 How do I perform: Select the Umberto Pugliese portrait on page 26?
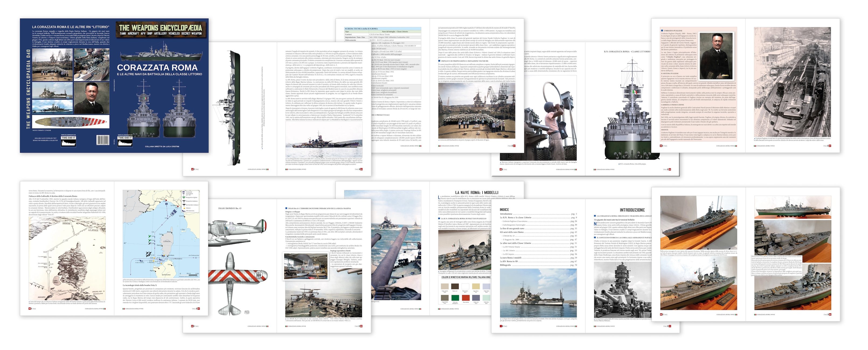(x=716, y=56)
